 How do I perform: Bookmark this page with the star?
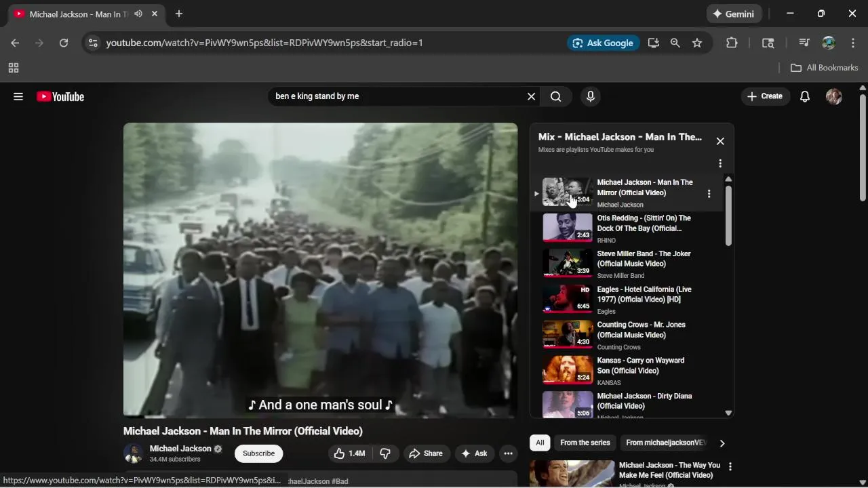pyautogui.click(x=697, y=43)
